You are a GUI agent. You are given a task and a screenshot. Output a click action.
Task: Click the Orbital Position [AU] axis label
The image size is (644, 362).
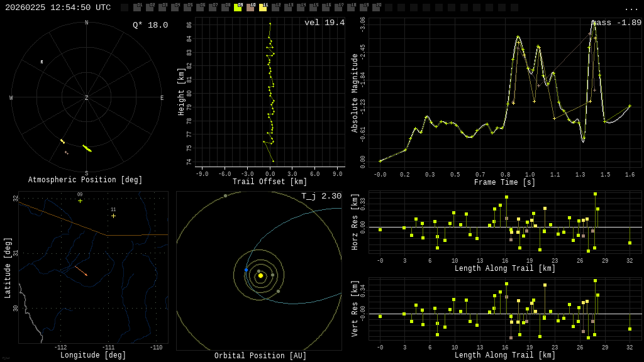click(260, 356)
